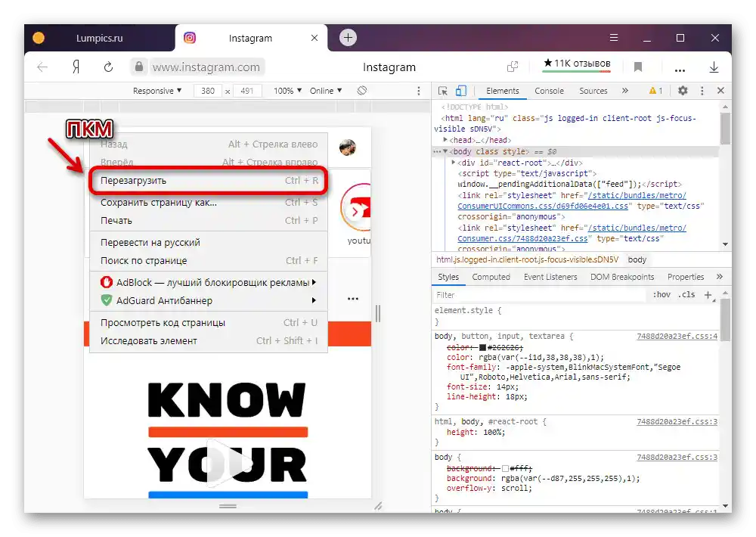The height and width of the screenshot is (537, 756).
Task: Choose Сохранить страницу как… in context menu
Action: (x=209, y=202)
